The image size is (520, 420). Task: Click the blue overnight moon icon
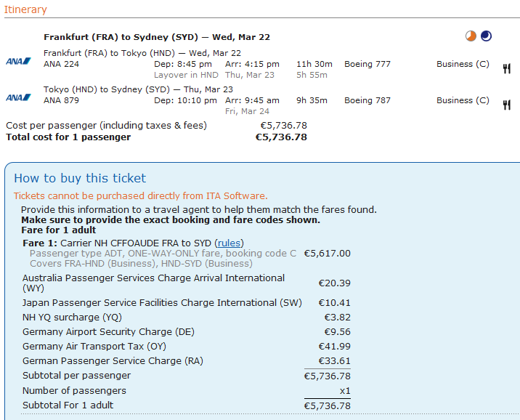[x=486, y=36]
